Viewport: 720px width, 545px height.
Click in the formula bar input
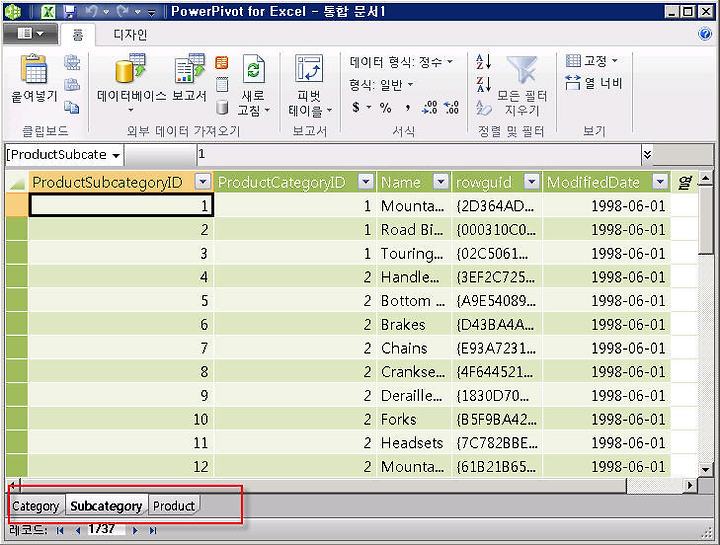click(x=419, y=155)
